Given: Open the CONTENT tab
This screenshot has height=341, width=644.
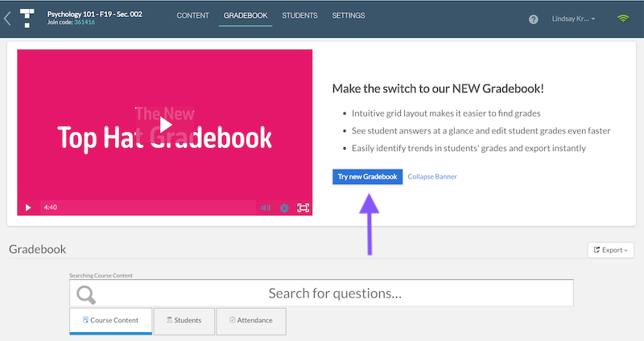Looking at the screenshot, I should [192, 15].
